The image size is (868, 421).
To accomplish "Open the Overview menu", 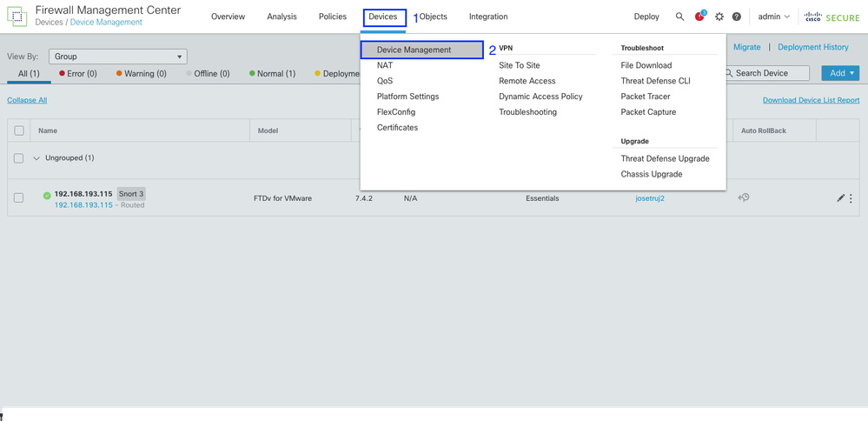I will tap(228, 17).
